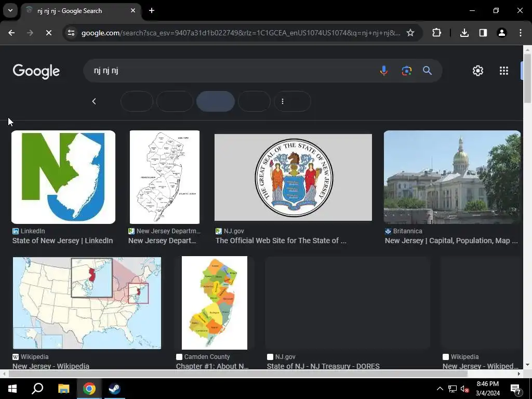This screenshot has height=399, width=532.
Task: Open a new browser tab
Action: pyautogui.click(x=152, y=10)
